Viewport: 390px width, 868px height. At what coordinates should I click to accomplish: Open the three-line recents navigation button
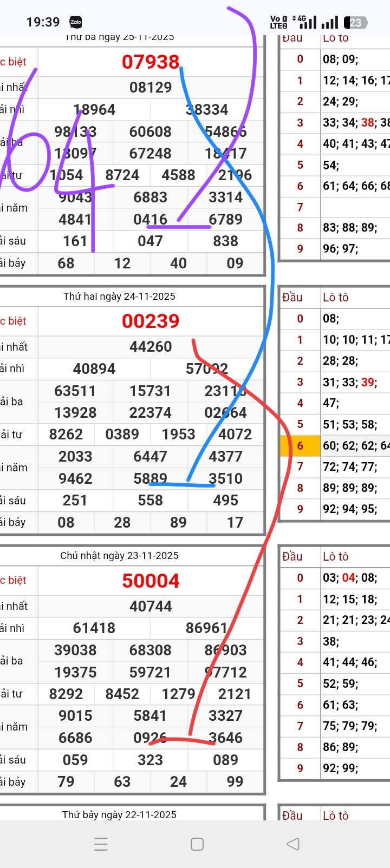101,844
